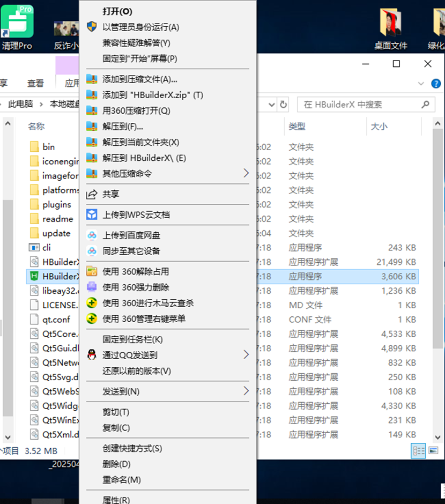Click the Baidu icon beside 同步至其它设备
This screenshot has width=445, height=504.
[92, 251]
